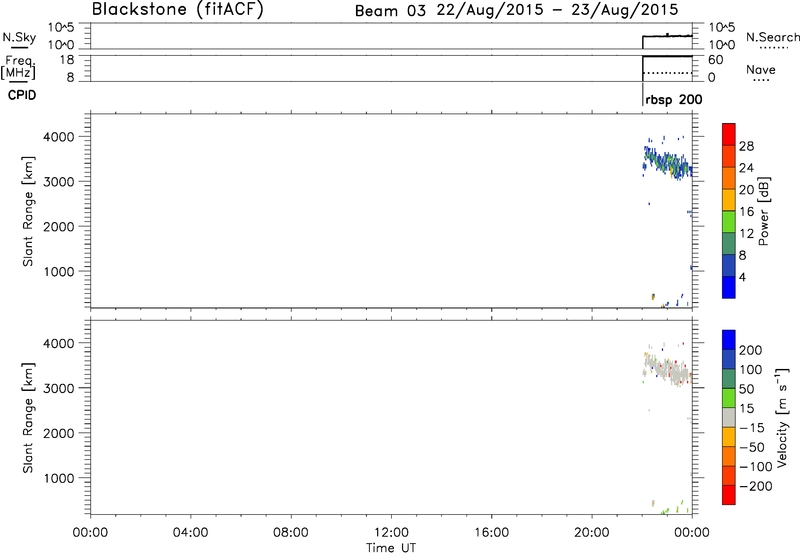
Task: Click the yellow 16-20 dB Power swatch
Action: tap(729, 200)
